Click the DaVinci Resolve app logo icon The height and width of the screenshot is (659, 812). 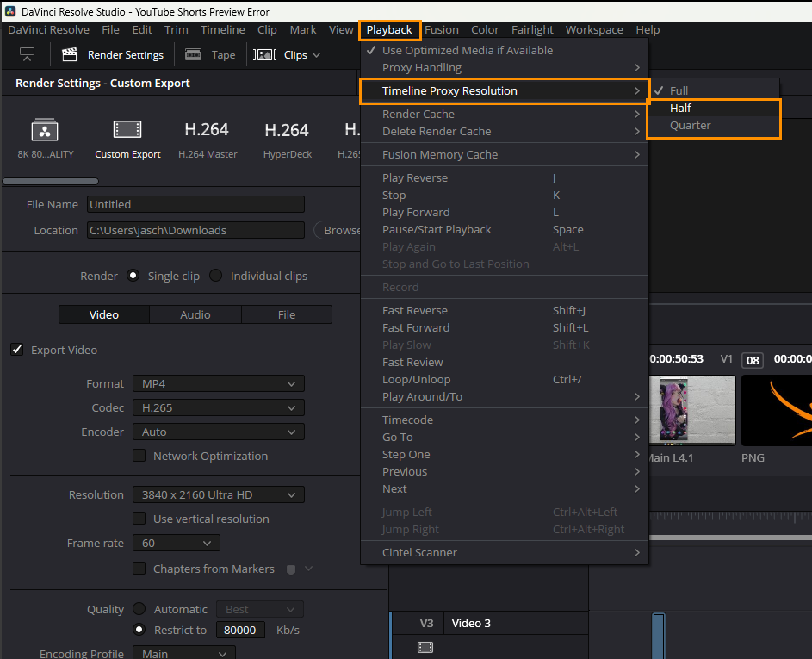10,11
